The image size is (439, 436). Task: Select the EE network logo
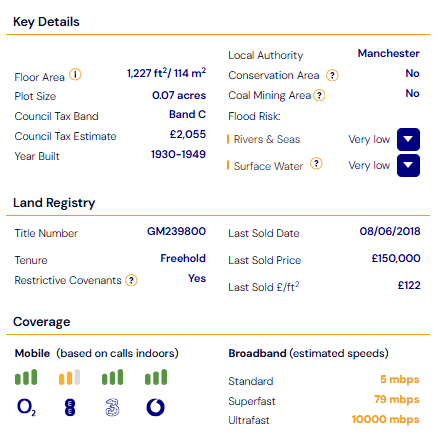pyautogui.click(x=70, y=408)
